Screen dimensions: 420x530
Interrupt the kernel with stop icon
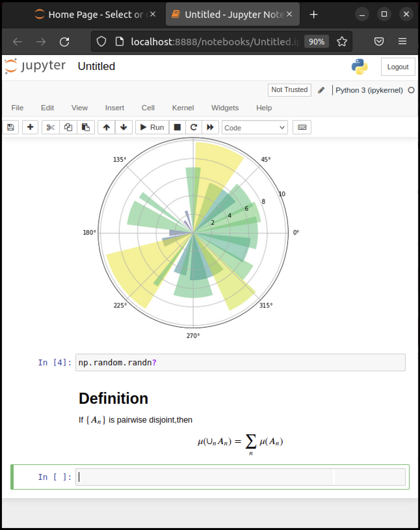click(177, 127)
